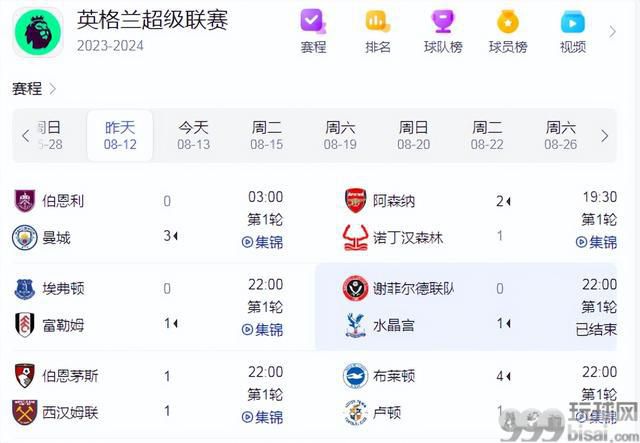This screenshot has height=443, width=640.
Task: Show earlier dates with left arrow
Action: (x=26, y=136)
